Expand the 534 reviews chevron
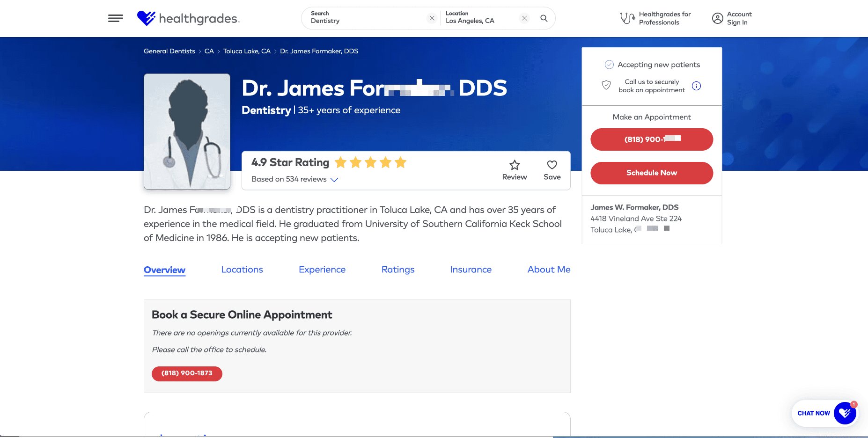Screen dimensions: 868x438 pyautogui.click(x=334, y=180)
